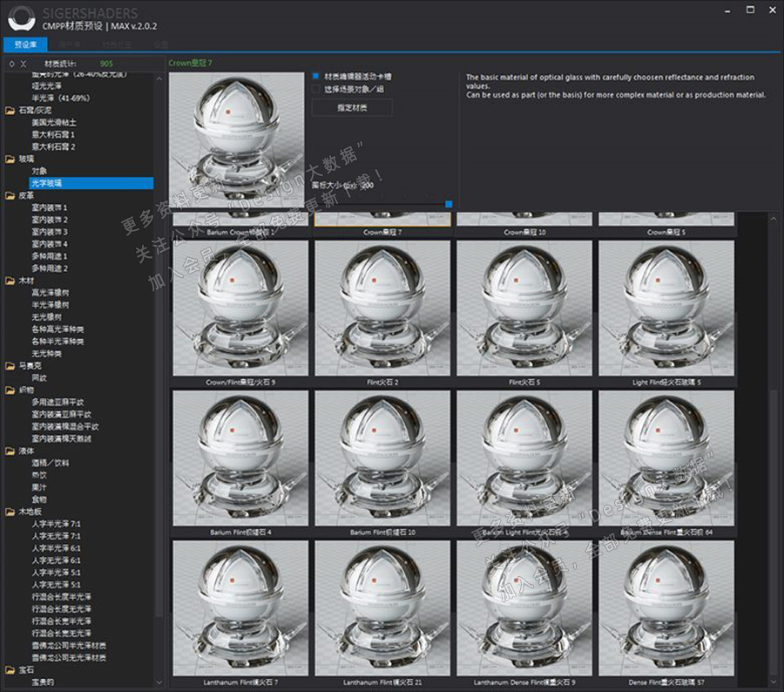Screen dimensions: 784x692
Task: Click the SIGERSHADERS logo icon
Action: (x=20, y=19)
